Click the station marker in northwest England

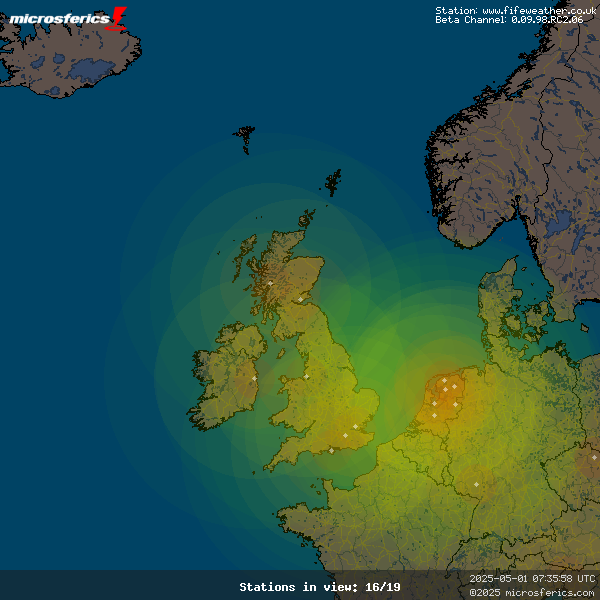(x=306, y=377)
